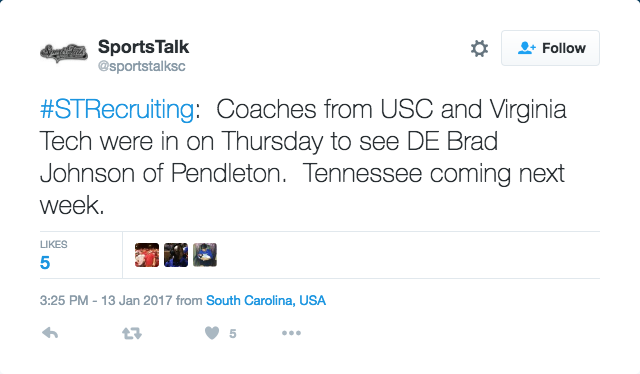The width and height of the screenshot is (640, 374).
Task: Open the #STRecruiting hashtag
Action: [117, 109]
